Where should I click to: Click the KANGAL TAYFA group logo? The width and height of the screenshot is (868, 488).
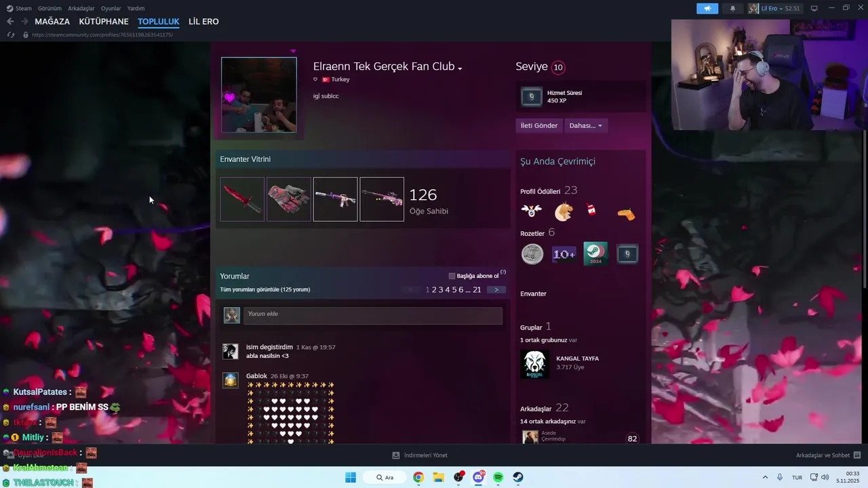point(534,365)
